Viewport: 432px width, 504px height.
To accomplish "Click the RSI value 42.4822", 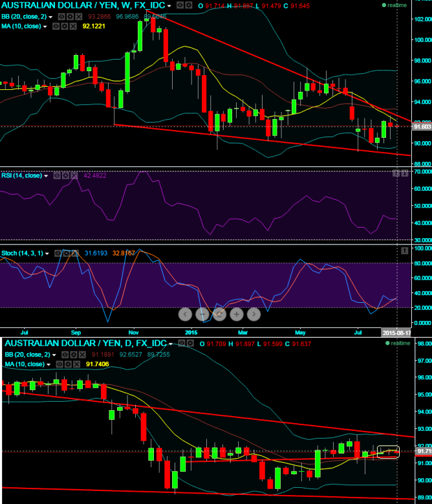I will (x=95, y=175).
